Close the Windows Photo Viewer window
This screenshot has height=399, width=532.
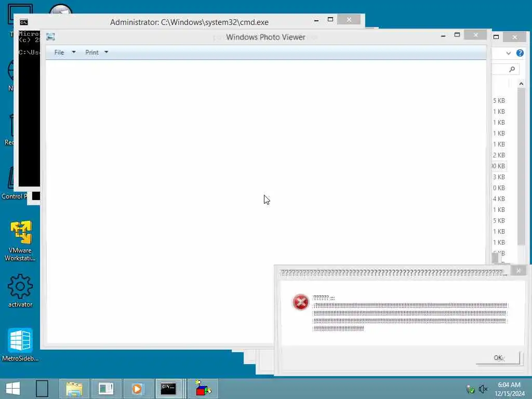[x=475, y=35]
